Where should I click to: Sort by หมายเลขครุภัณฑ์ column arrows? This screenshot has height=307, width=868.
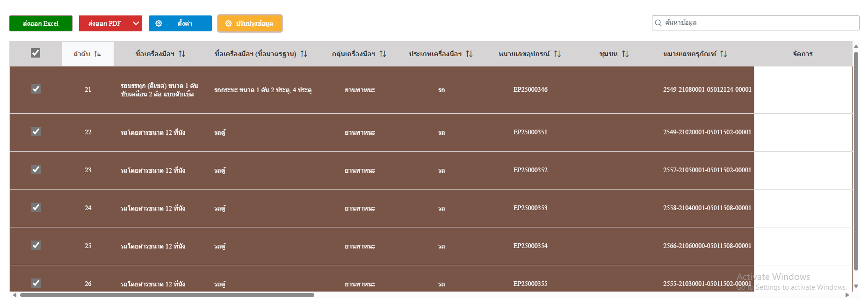coord(723,54)
